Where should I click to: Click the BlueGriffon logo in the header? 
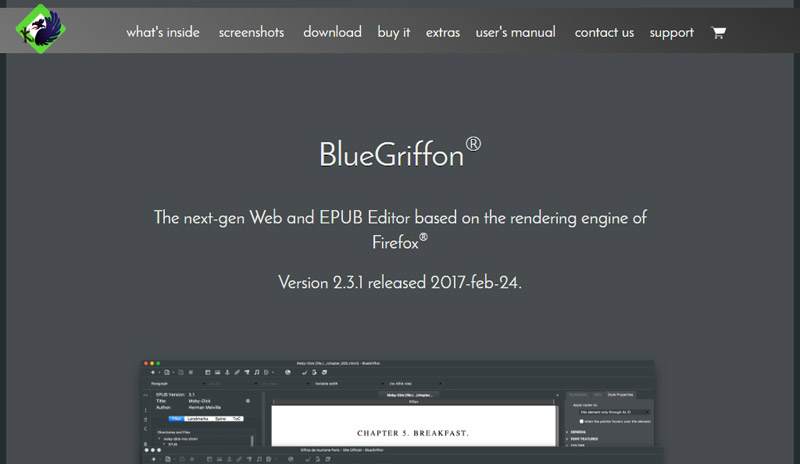pos(40,29)
